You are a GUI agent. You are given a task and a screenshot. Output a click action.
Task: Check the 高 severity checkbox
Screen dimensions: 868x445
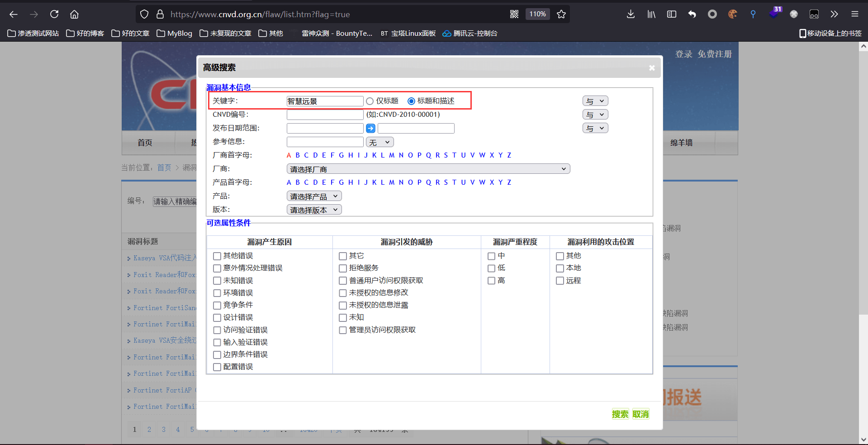491,281
